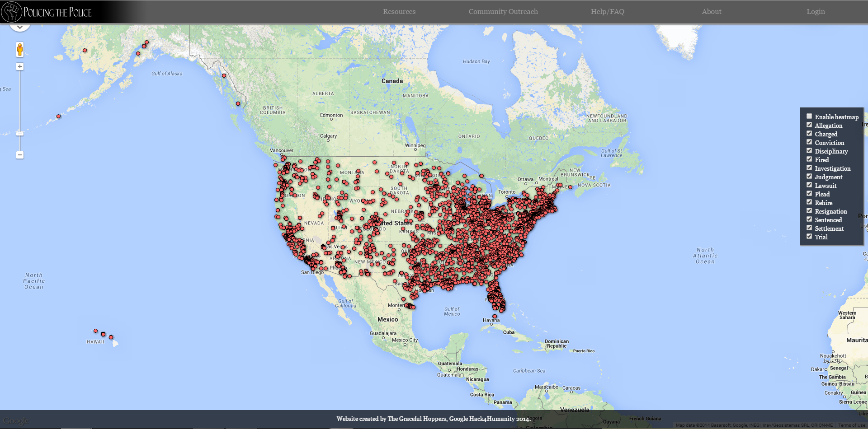Toggle the Trial checkbox
The image size is (868, 429).
809,236
